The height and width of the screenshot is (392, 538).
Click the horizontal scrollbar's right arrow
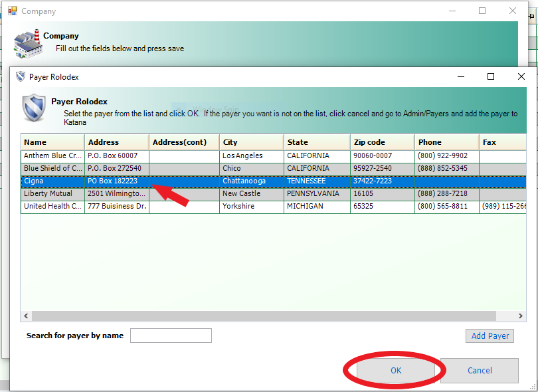pyautogui.click(x=521, y=316)
